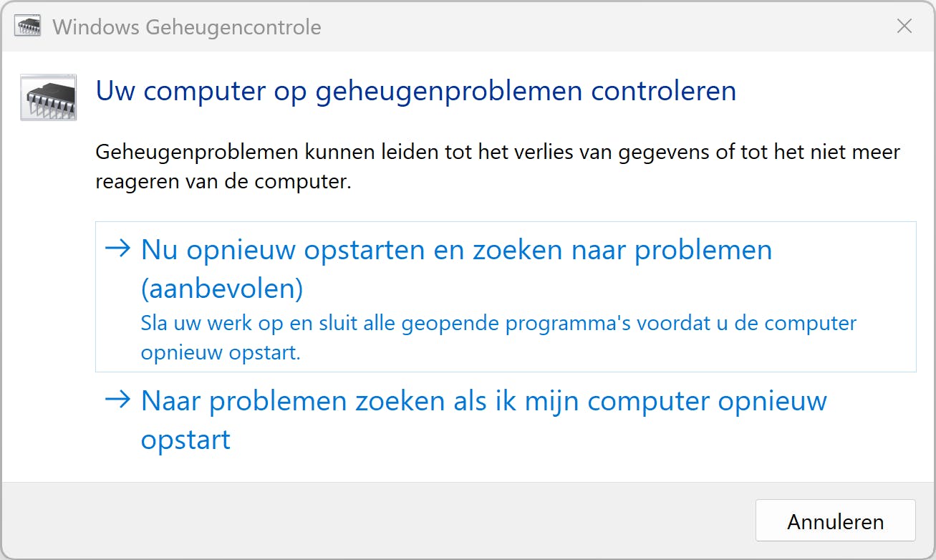Choose "Nu opnieuw opstarten en zoeken naar problemen"
Screen dimensions: 936x560
pos(456,251)
